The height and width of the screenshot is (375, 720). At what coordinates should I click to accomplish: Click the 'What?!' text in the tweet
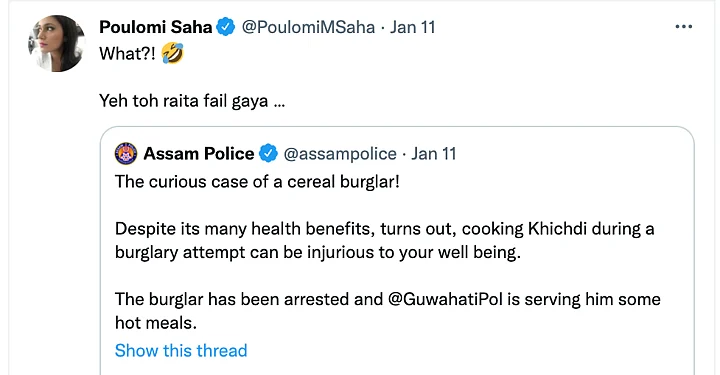pyautogui.click(x=127, y=54)
